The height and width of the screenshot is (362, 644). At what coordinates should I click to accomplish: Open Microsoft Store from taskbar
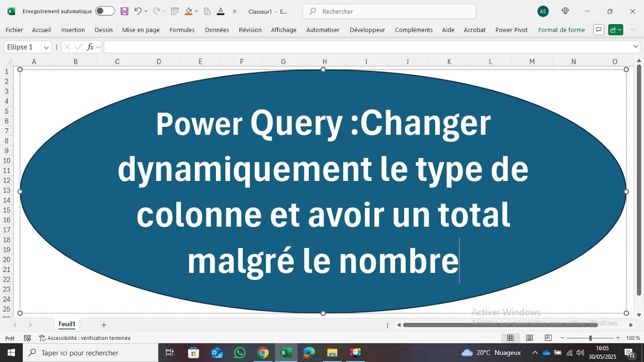pos(194,352)
